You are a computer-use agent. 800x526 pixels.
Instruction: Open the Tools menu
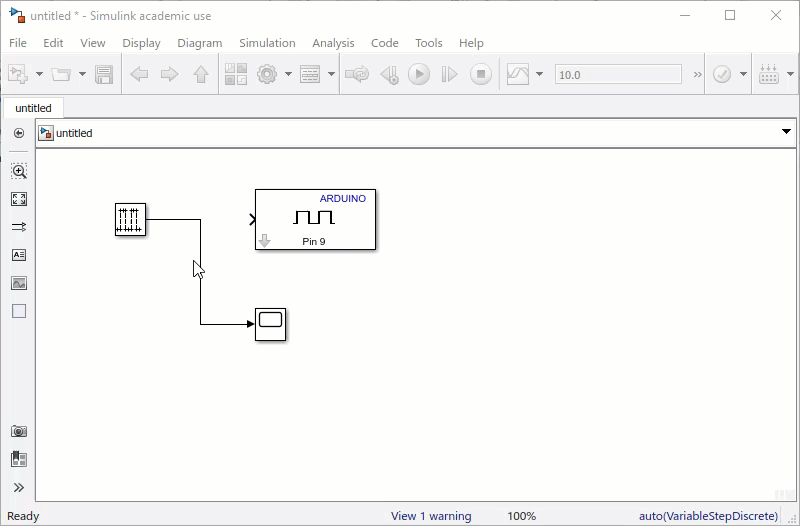[x=429, y=43]
